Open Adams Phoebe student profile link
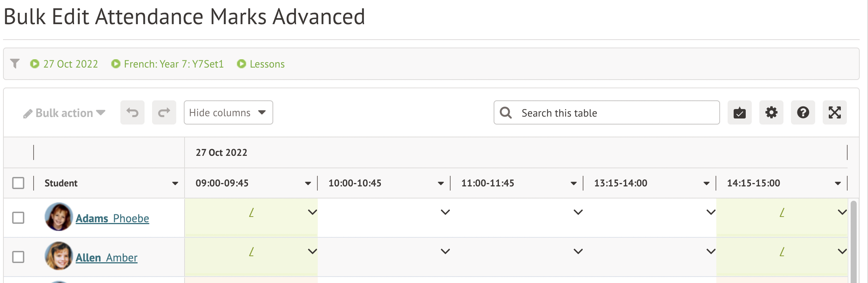This screenshot has height=283, width=868. (112, 218)
